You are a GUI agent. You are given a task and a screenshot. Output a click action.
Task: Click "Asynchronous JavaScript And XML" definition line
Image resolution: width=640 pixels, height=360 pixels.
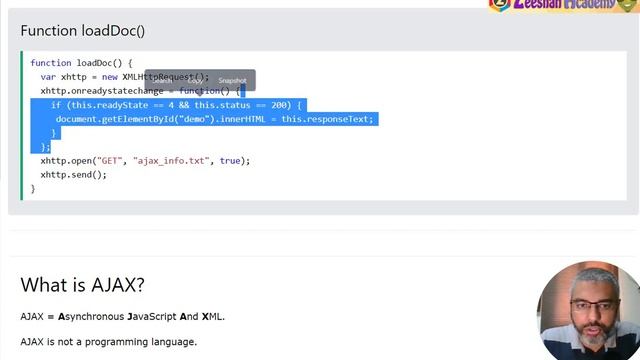pos(122,317)
